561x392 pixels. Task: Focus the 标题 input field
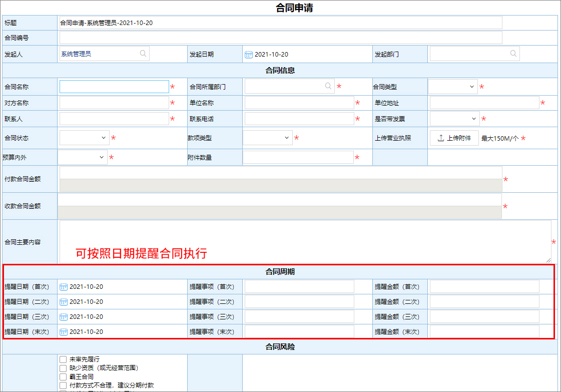pyautogui.click(x=281, y=23)
